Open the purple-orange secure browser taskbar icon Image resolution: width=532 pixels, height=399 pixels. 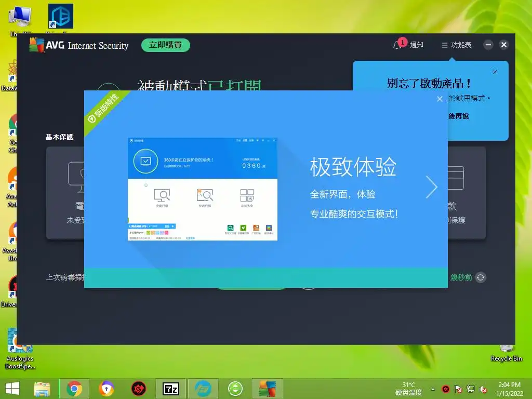[107, 389]
